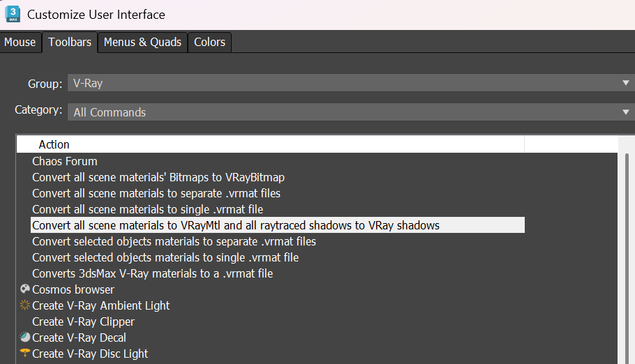Viewport: 635px width, 364px height.
Task: Open the Category dropdown arrow
Action: (x=626, y=112)
